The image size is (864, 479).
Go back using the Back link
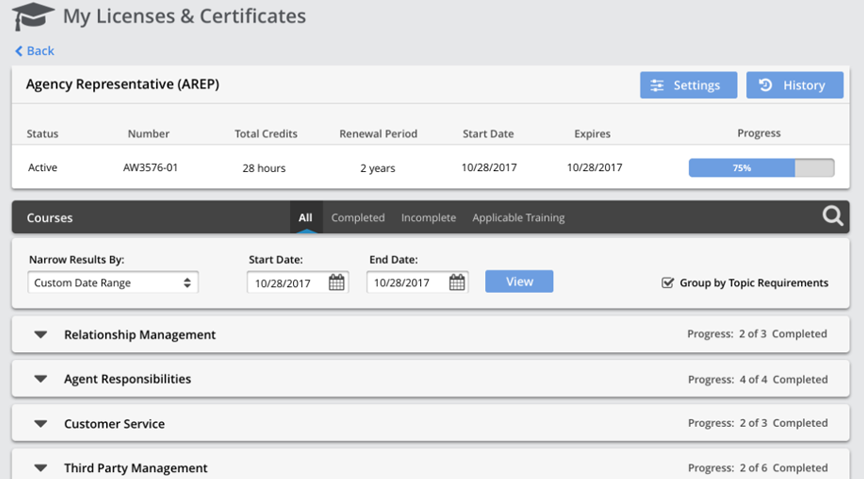coord(40,51)
